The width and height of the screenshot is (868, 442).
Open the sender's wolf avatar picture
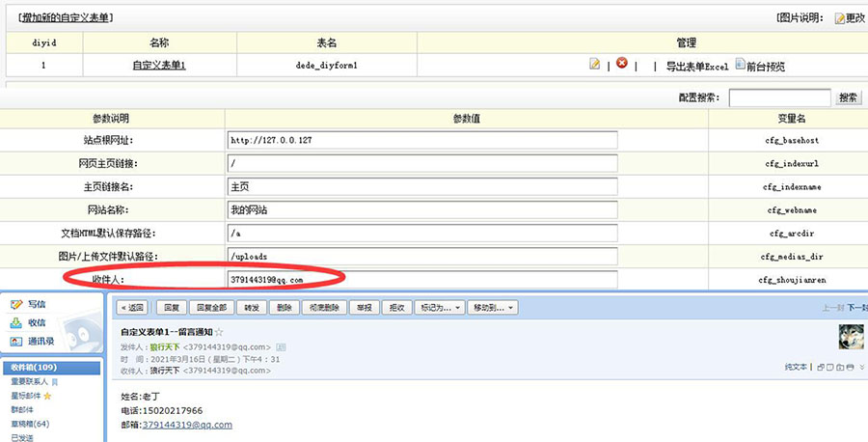point(851,336)
